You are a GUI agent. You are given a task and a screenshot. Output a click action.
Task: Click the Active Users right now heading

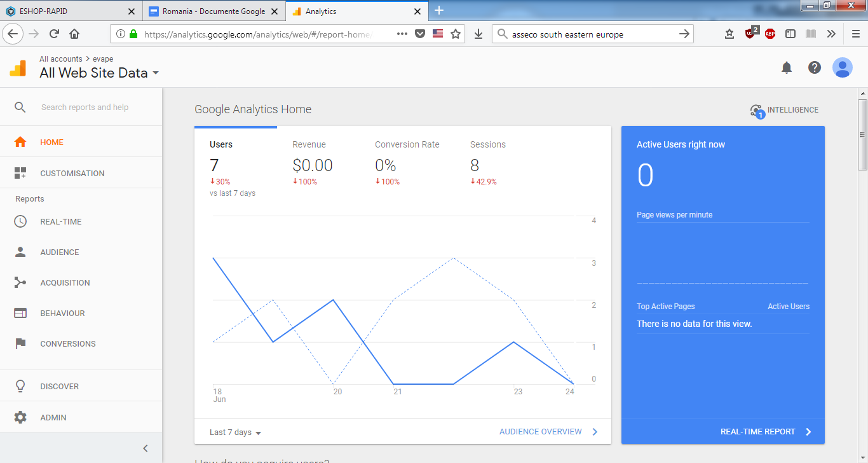click(681, 144)
